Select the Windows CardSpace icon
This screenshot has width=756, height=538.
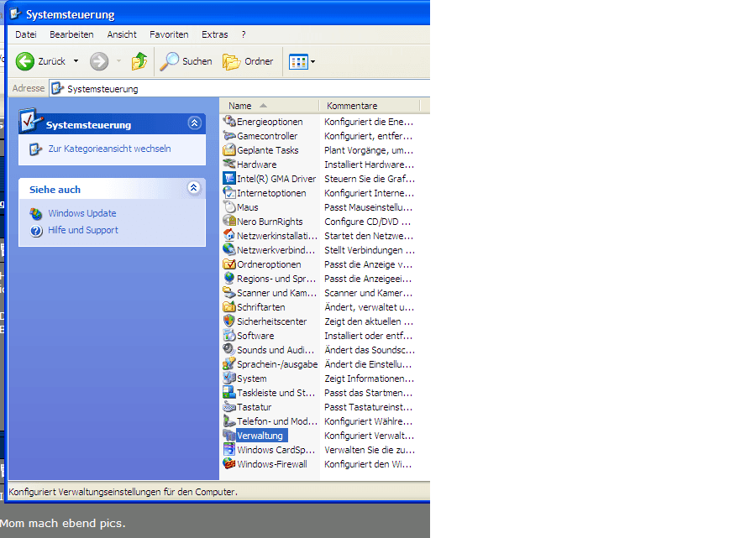[x=229, y=450]
